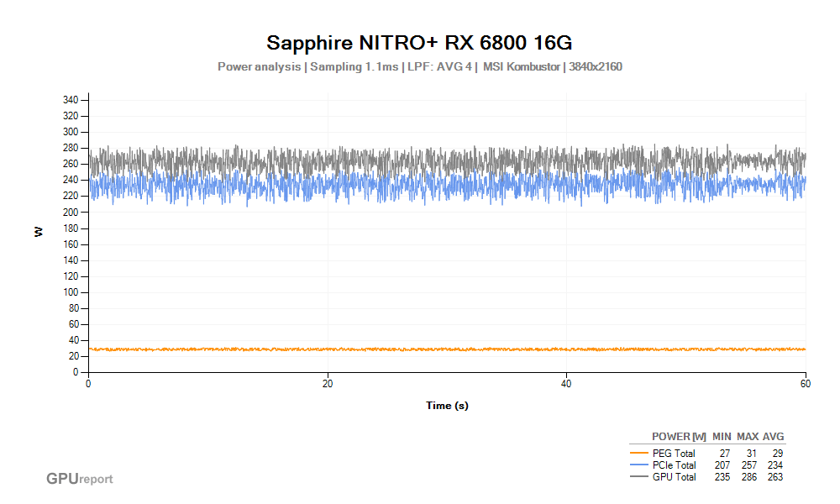This screenshot has height=504, width=840.
Task: Click the GPU Total AVG value 263
Action: tap(775, 477)
